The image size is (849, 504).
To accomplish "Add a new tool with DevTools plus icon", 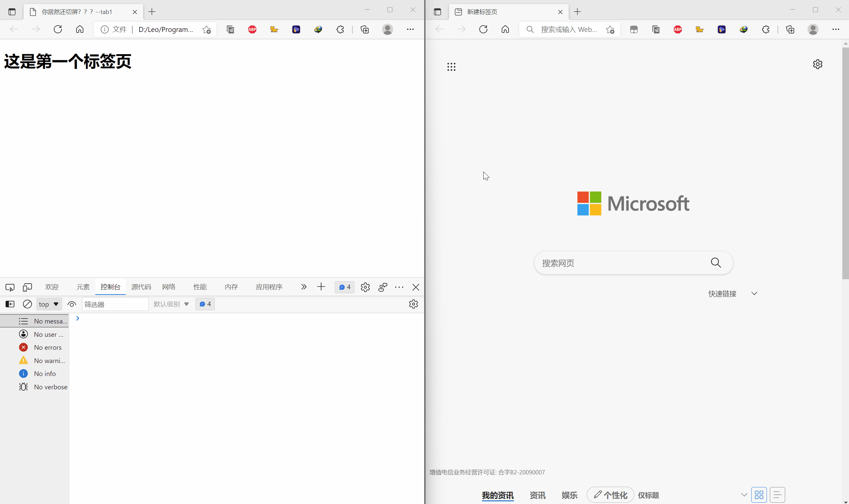I will pyautogui.click(x=321, y=287).
